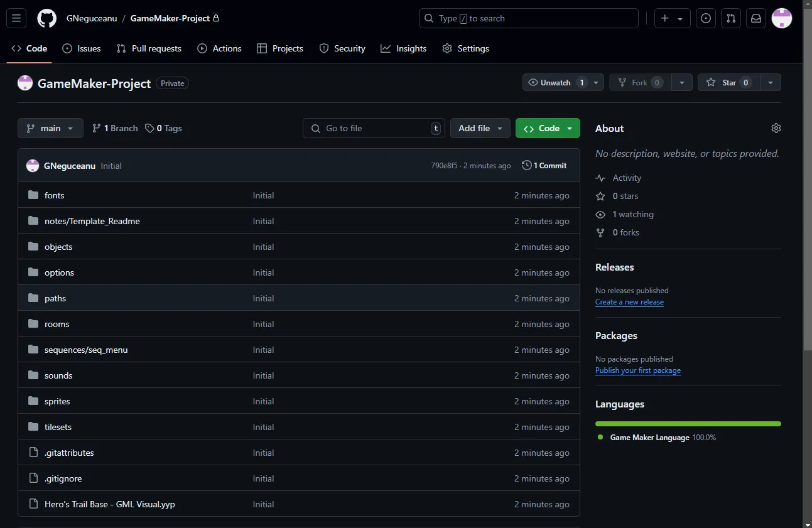Open the green Code dropdown

pyautogui.click(x=548, y=128)
